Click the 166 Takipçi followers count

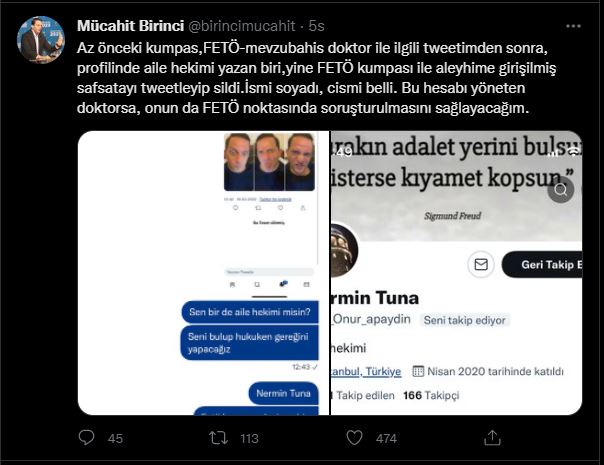431,395
